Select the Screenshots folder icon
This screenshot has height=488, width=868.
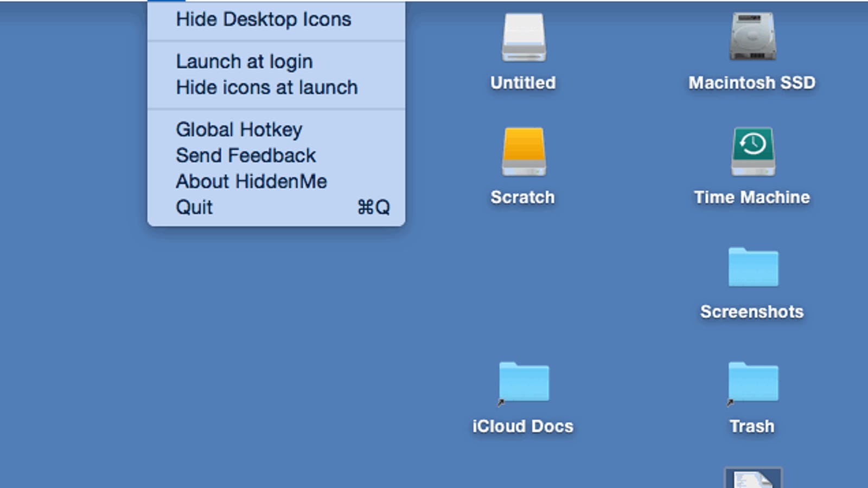pos(753,267)
